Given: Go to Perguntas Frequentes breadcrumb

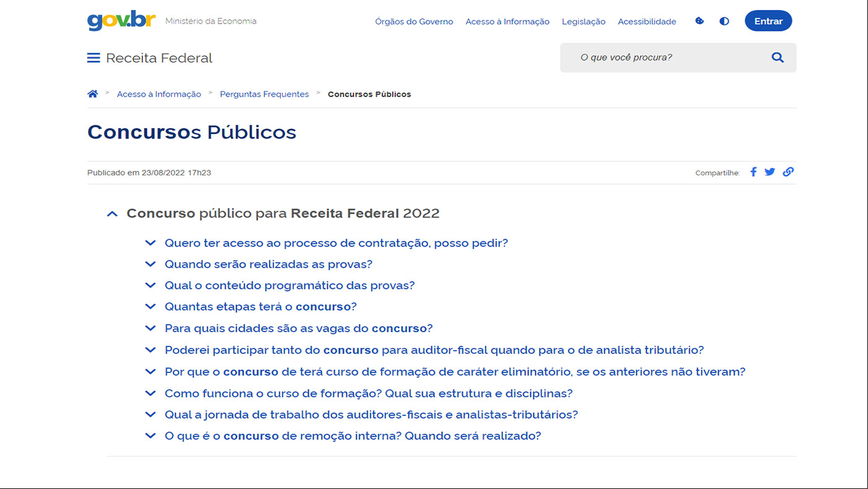Looking at the screenshot, I should (x=265, y=94).
